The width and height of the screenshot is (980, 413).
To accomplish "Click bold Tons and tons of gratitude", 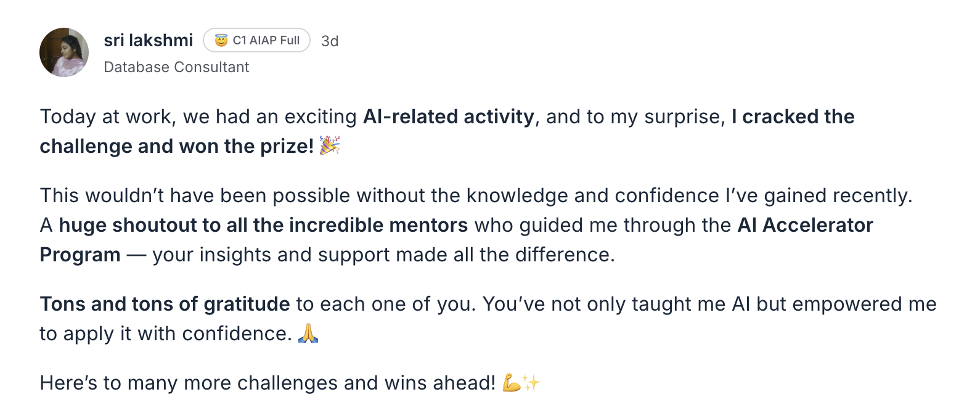I will tap(165, 304).
